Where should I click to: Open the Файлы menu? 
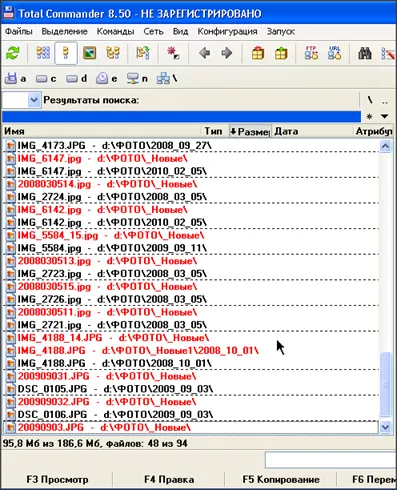coord(19,32)
